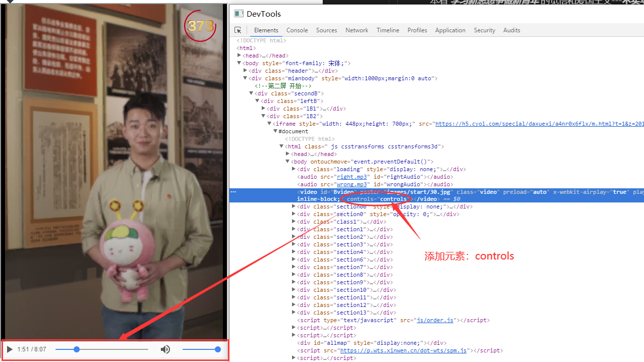This screenshot has width=644, height=362.
Task: Open the p.wts.xinwen.cn spm.js link
Action: pos(403,350)
